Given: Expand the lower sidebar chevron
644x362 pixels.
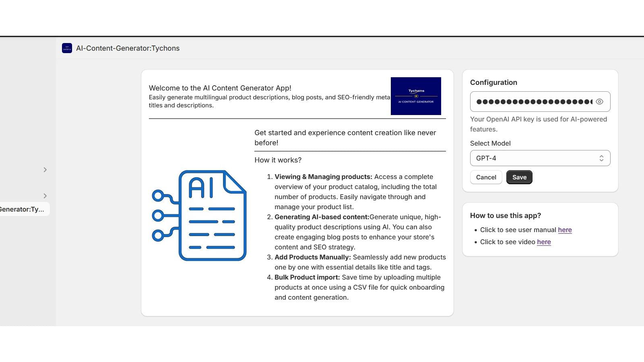Looking at the screenshot, I should pos(45,196).
